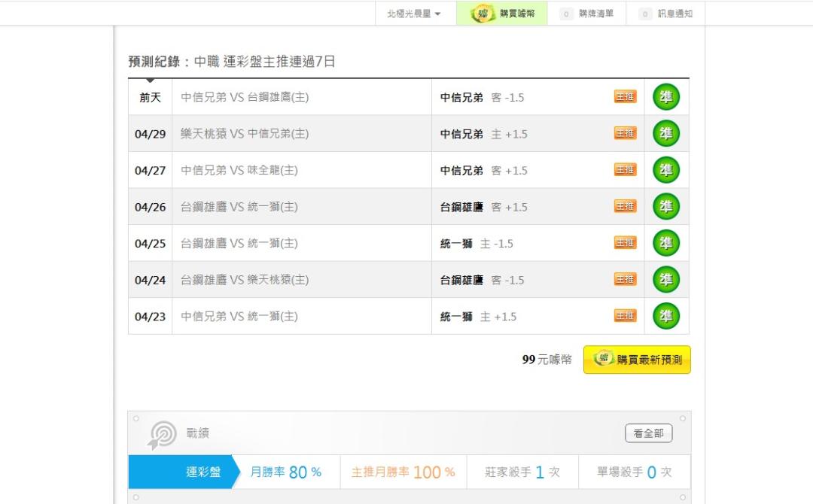Click the 統一獅 主 -1.5 prediction
The image size is (813, 504).
point(477,244)
